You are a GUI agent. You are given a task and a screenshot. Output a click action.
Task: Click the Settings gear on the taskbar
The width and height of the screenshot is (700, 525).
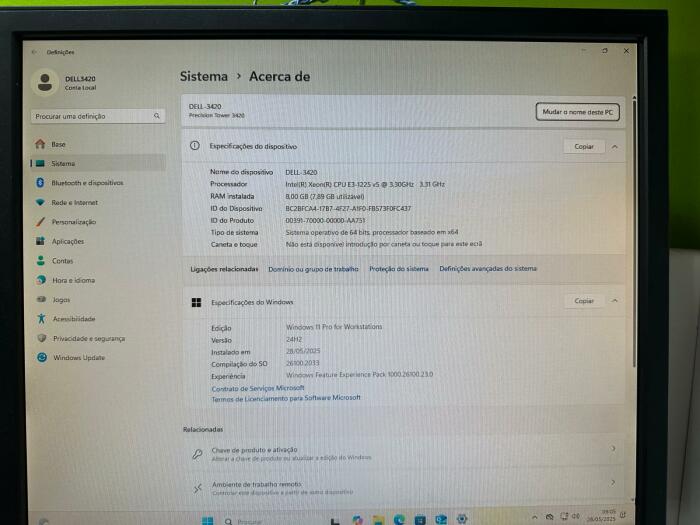point(462,518)
